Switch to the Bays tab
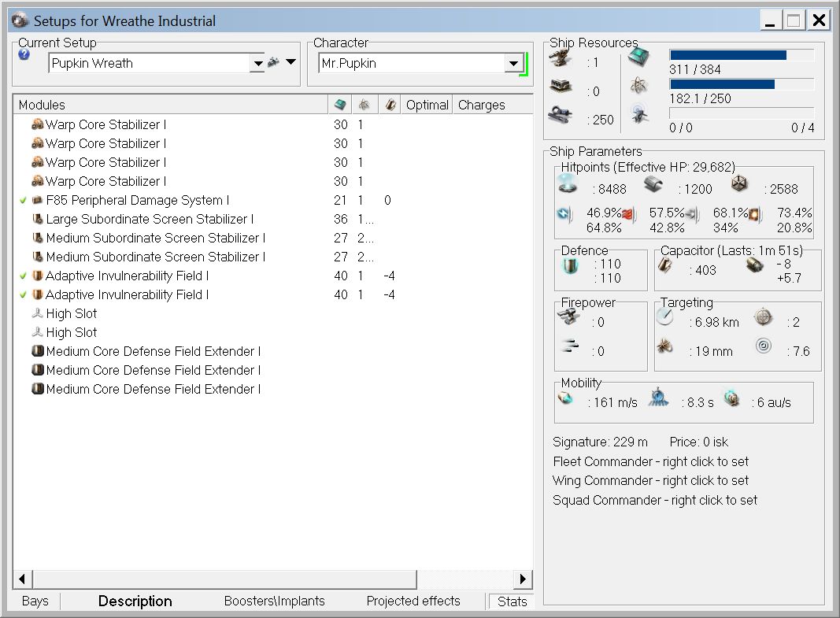This screenshot has height=618, width=840. click(35, 601)
